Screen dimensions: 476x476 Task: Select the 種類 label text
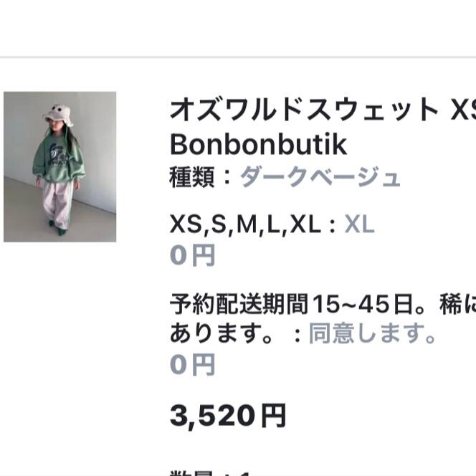(192, 177)
